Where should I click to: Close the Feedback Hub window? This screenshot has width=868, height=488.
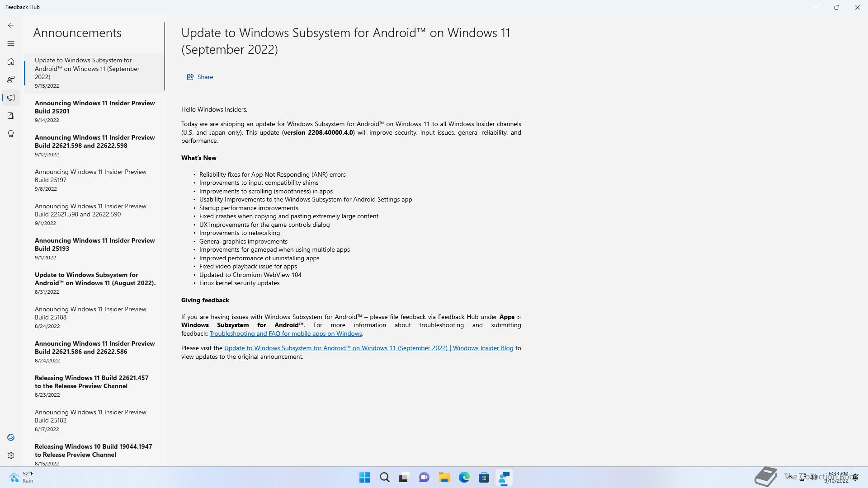click(858, 7)
